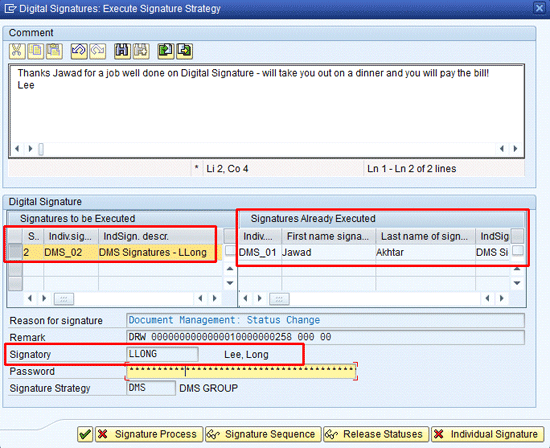This screenshot has height=448, width=550.
Task: Click the Find binoculars icon
Action: click(x=122, y=51)
